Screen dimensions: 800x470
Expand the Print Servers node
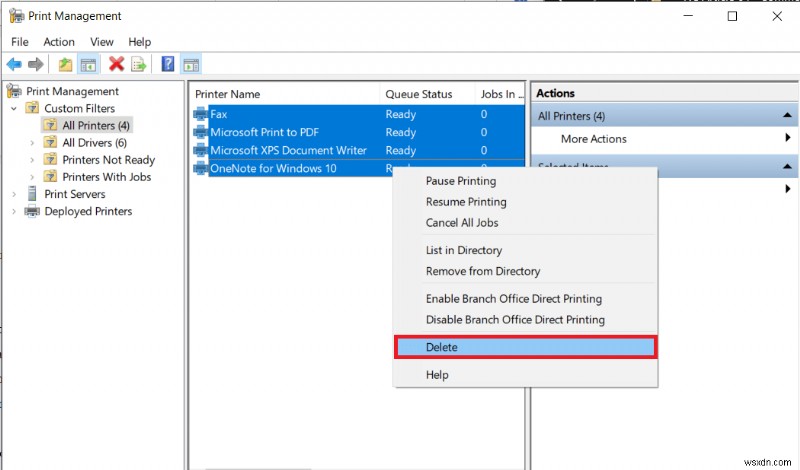(x=14, y=194)
